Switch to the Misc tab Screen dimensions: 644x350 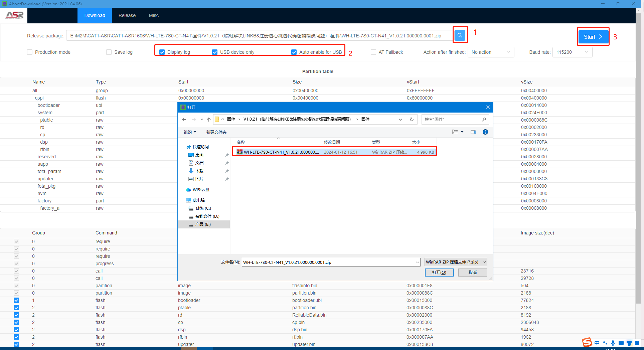pos(154,15)
